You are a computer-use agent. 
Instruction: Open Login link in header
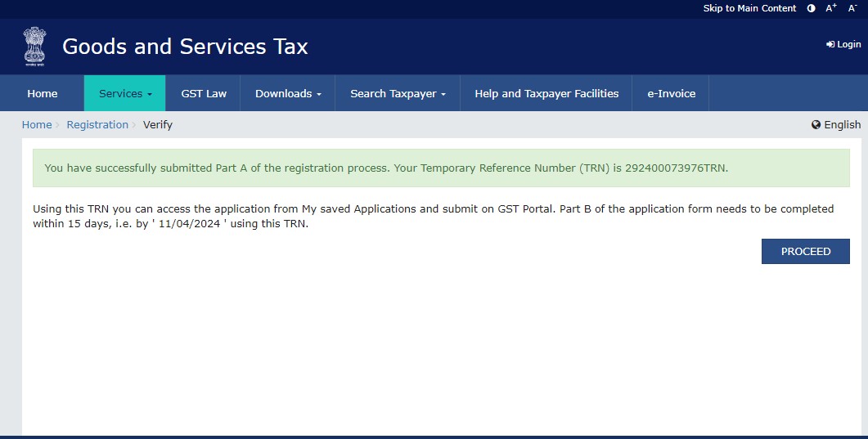coord(843,44)
